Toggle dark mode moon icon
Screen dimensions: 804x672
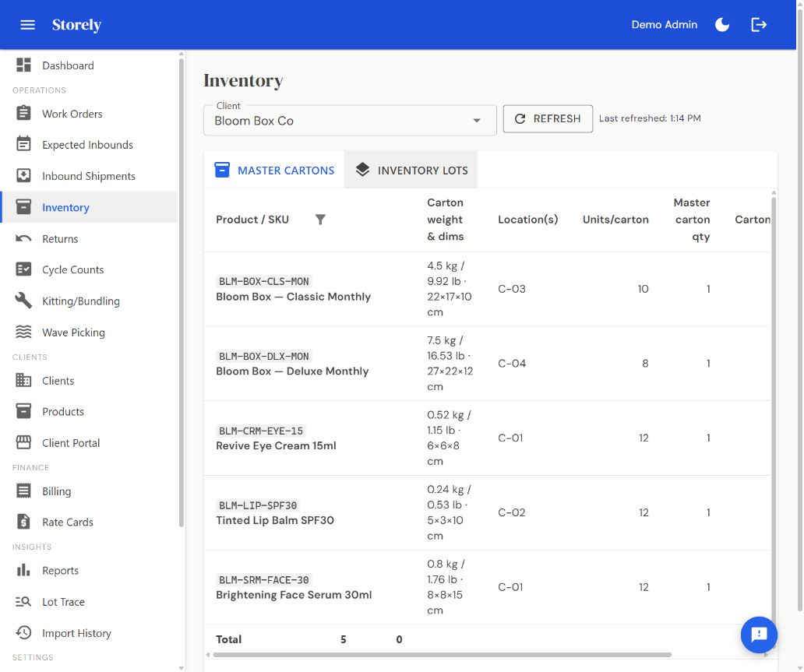click(722, 25)
